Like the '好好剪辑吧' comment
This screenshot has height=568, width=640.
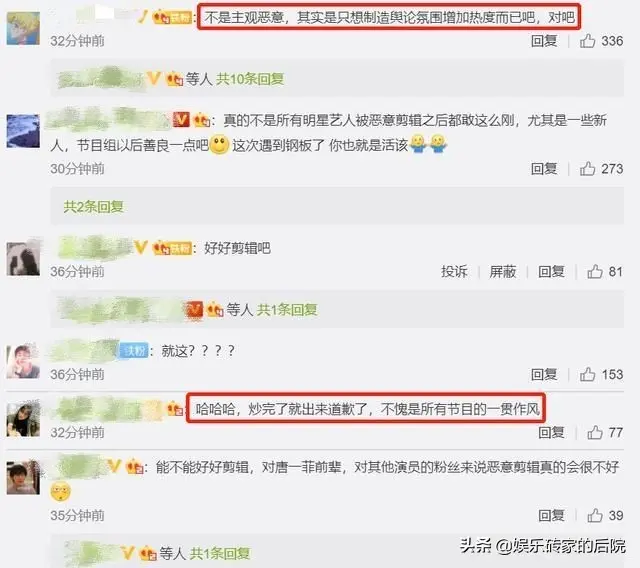[595, 272]
